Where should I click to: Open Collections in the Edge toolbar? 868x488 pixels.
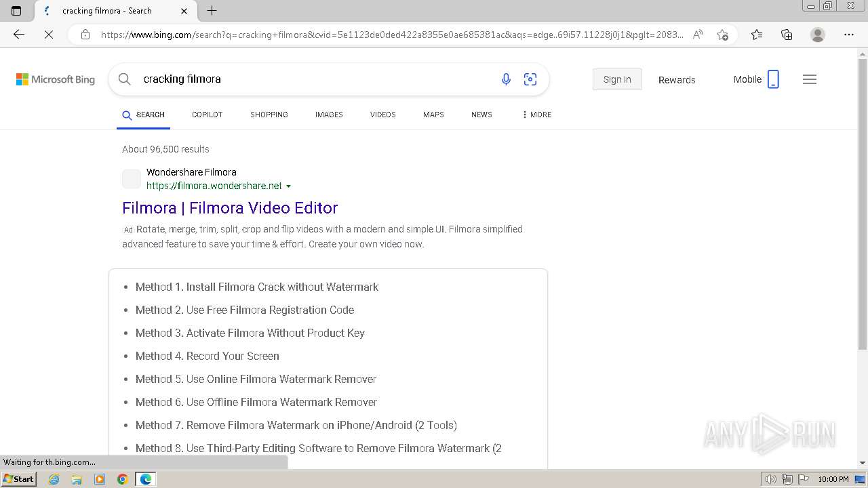point(787,35)
